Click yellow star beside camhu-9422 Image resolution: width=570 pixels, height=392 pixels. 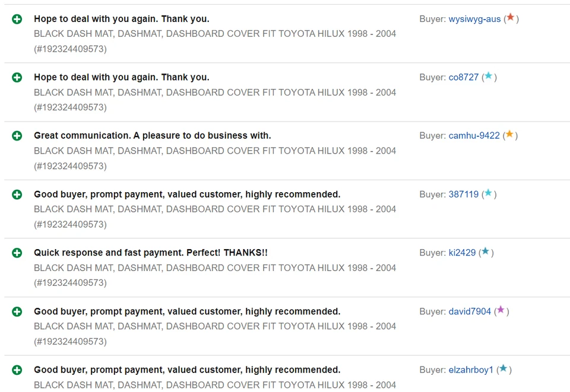509,135
